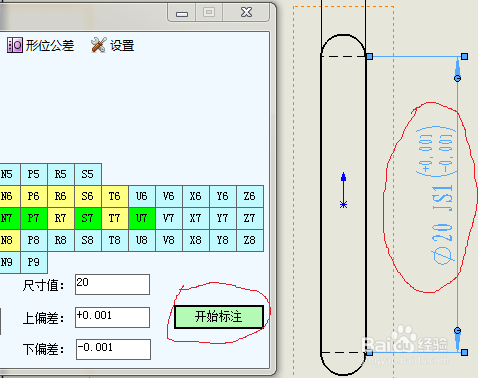
Task: Click the upper dimension arrow circle handle
Action: 457,78
